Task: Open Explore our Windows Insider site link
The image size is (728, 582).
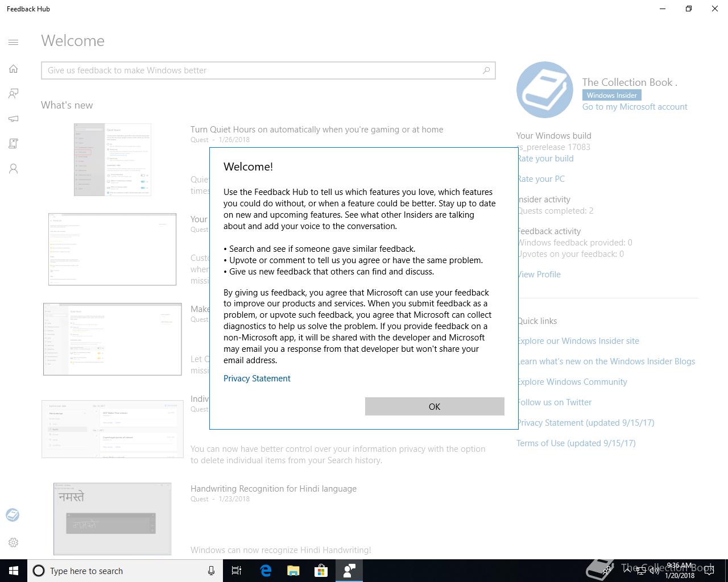Action: pos(578,341)
